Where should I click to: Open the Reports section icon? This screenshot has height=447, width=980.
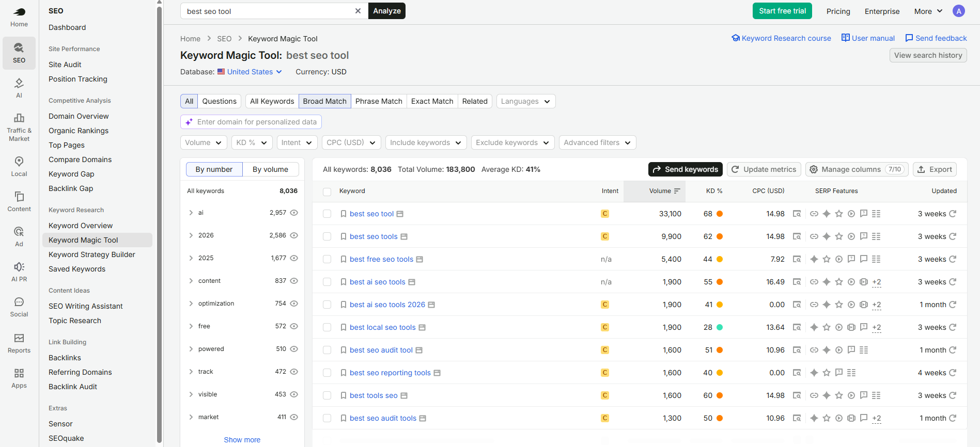point(19,338)
